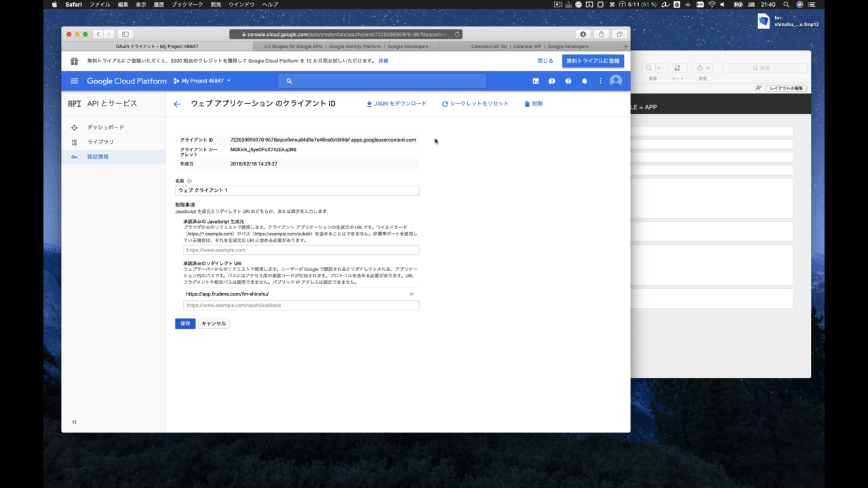The height and width of the screenshot is (488, 868).
Task: Select 認証情報 in the sidebar
Action: pyautogui.click(x=113, y=157)
